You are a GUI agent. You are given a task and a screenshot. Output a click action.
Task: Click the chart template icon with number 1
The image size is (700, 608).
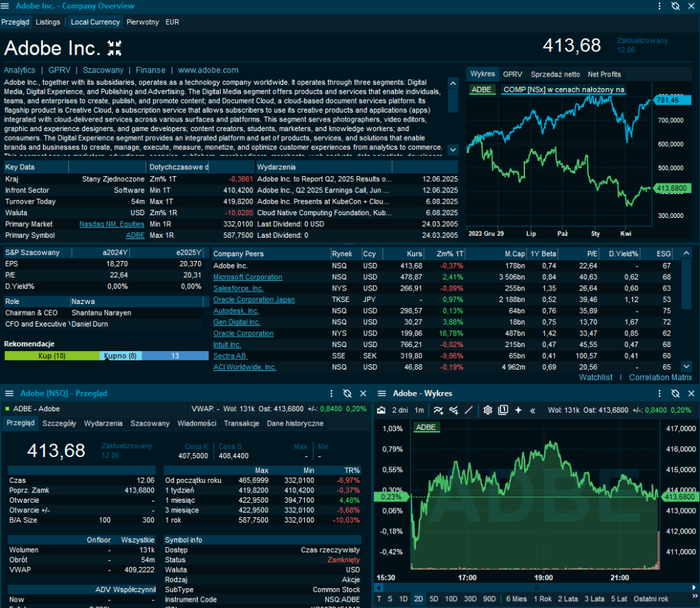[503, 410]
